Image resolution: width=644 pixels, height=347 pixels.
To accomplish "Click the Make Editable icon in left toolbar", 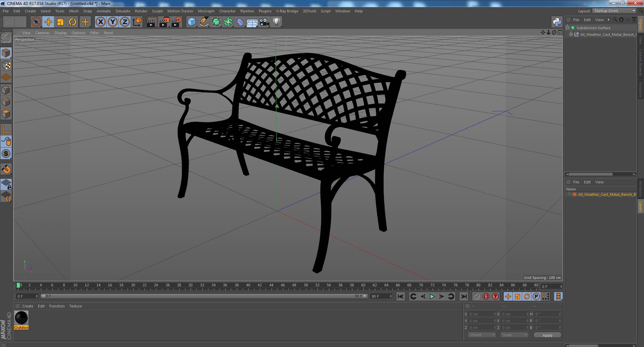I will click(x=6, y=38).
